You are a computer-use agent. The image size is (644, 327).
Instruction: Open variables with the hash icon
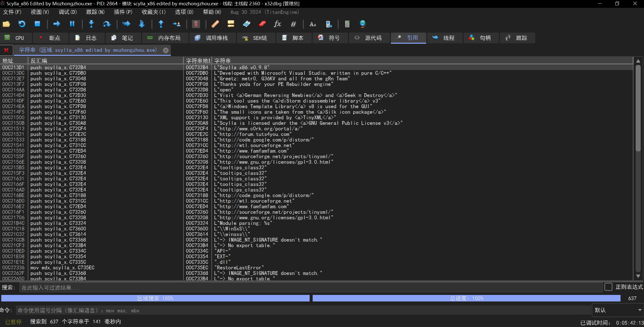[293, 24]
